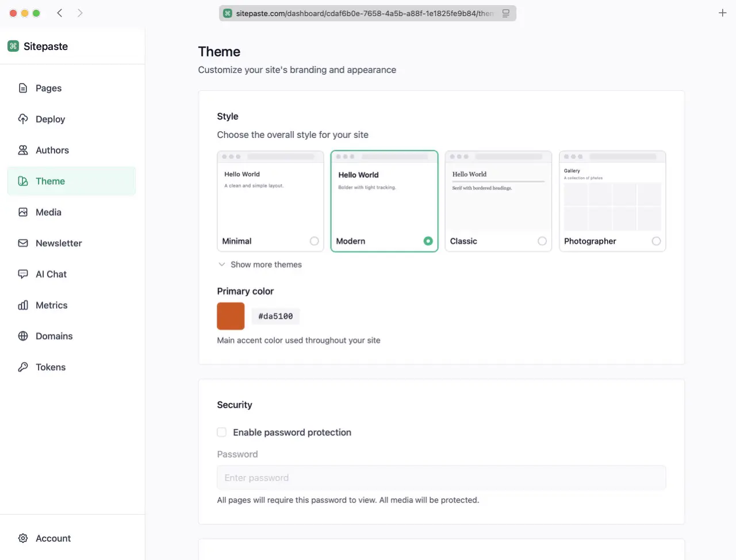Select the Deploy icon in sidebar
Viewport: 736px width, 560px height.
[x=23, y=119]
